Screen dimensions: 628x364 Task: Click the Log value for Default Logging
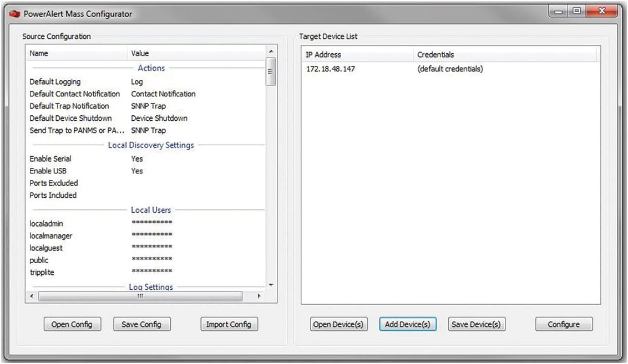click(137, 81)
